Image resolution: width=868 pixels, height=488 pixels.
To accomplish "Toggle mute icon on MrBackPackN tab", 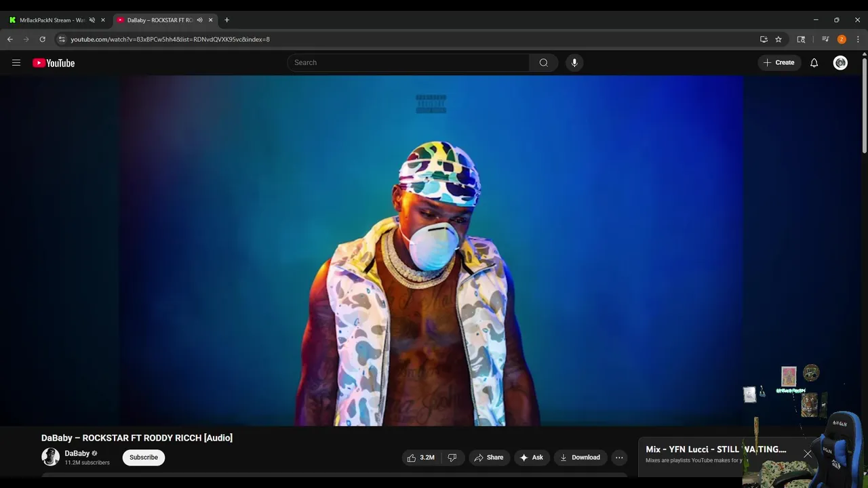I will (x=92, y=20).
